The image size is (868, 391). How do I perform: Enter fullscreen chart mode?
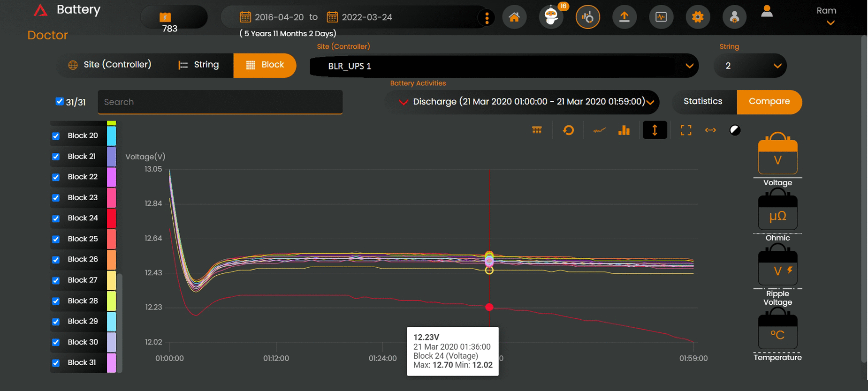(685, 130)
